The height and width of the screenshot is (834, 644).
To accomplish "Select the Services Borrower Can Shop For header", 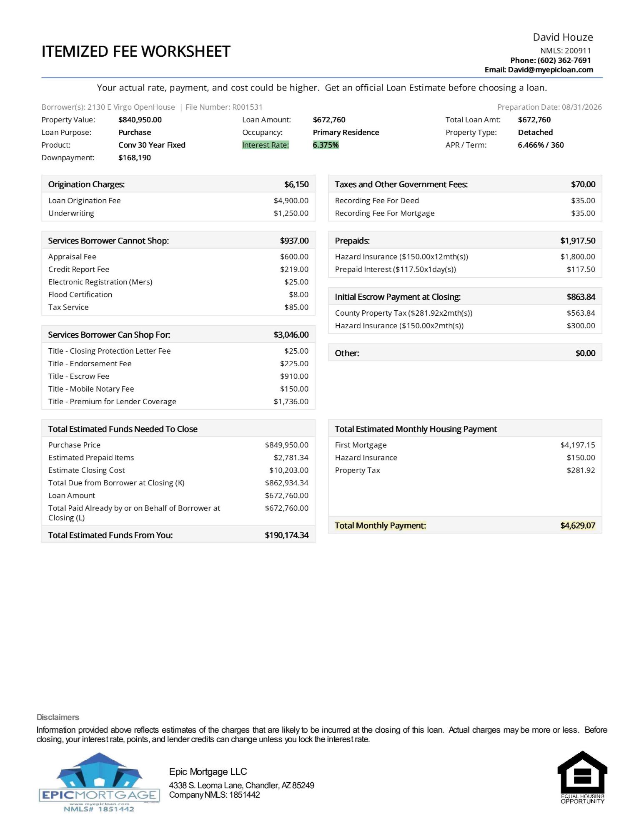I will (178, 335).
